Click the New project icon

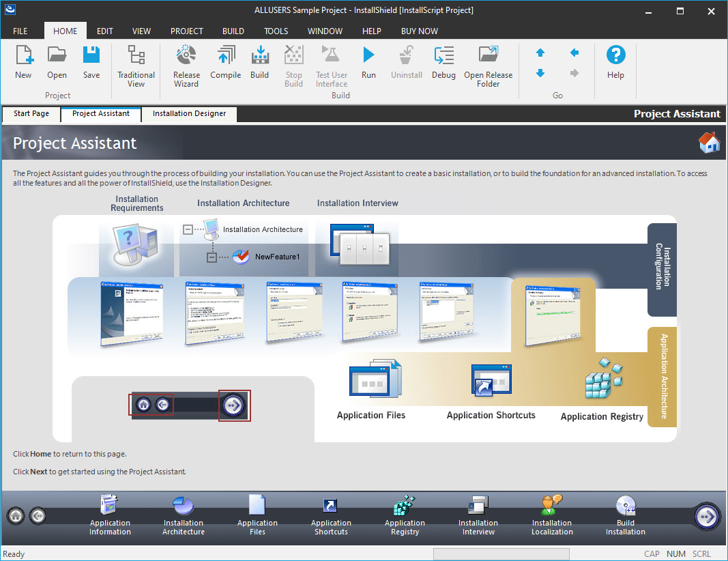pyautogui.click(x=24, y=55)
